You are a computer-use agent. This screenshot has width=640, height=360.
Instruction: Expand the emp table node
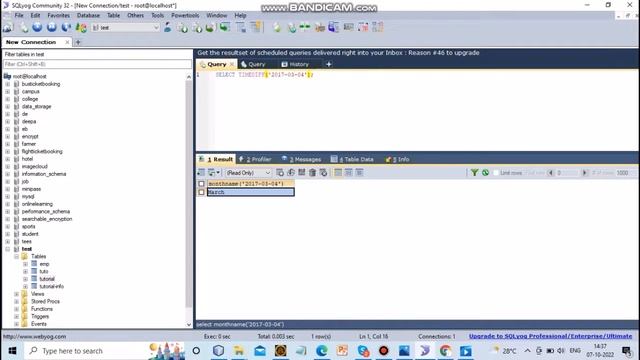pyautogui.click(x=25, y=264)
